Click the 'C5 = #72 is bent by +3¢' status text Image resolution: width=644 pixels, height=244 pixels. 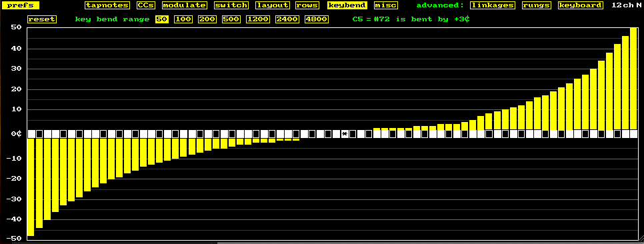[411, 19]
